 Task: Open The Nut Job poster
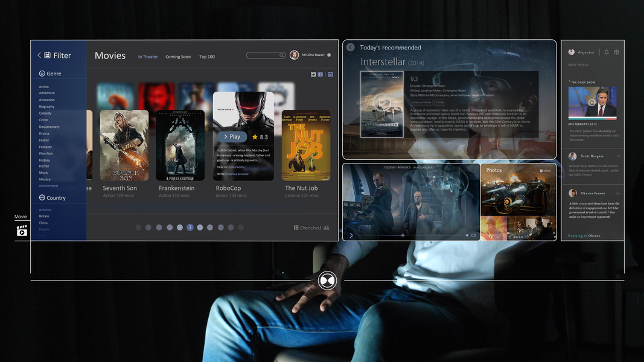pyautogui.click(x=306, y=145)
